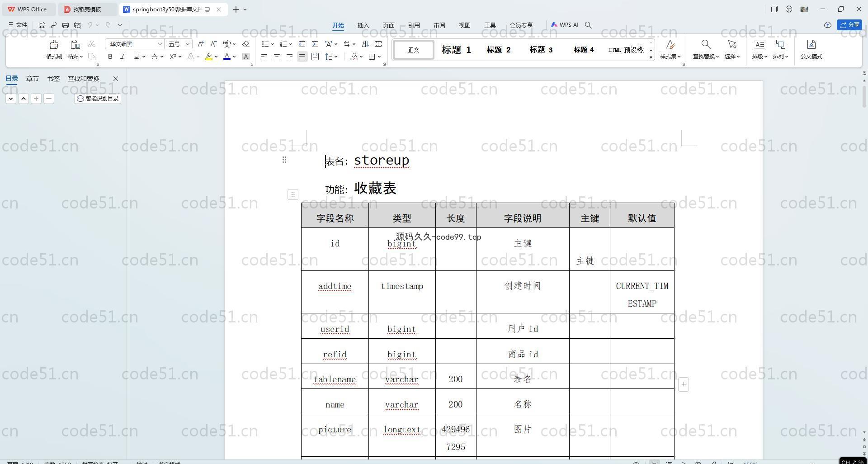This screenshot has width=868, height=464.
Task: Click the distributed alignment icon
Action: (x=315, y=57)
